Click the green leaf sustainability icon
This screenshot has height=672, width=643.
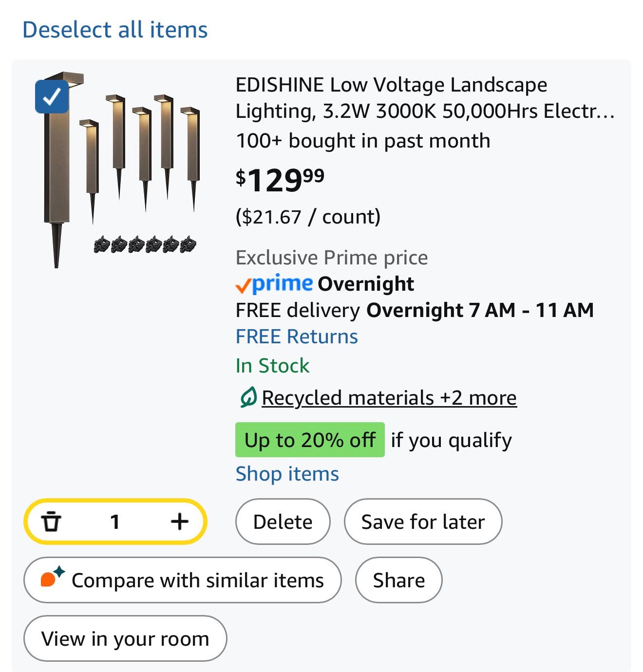(248, 397)
